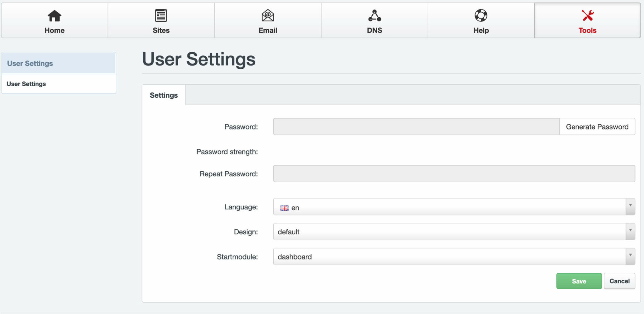Select the Tools wrench icon
The image size is (644, 314).
[x=587, y=15]
